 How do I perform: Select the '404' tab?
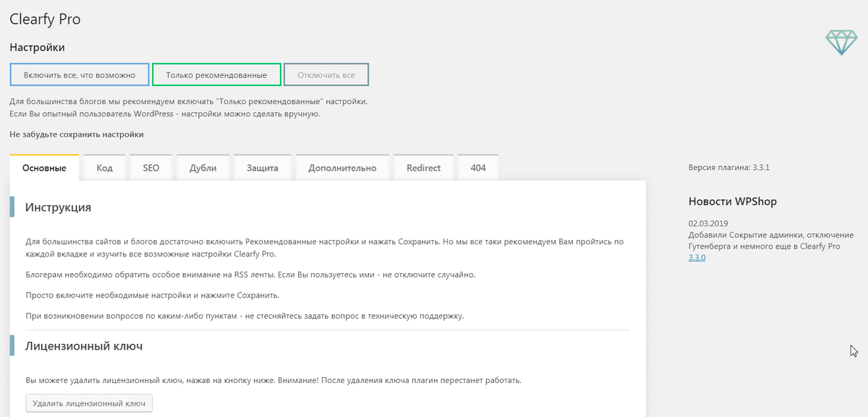pyautogui.click(x=478, y=168)
